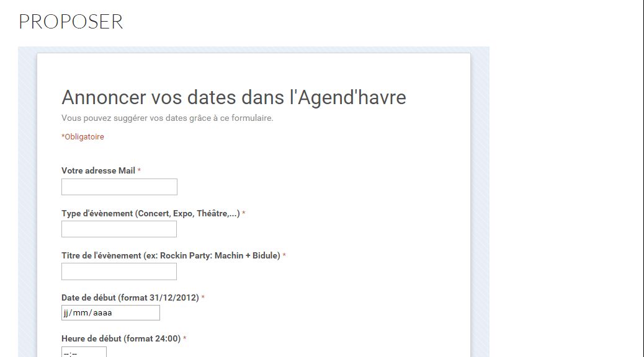Viewport: 644px width, 357px height.
Task: Click the 'Type d'évènement (Concert, Expo, Théâtre,...)' label
Action: click(151, 213)
